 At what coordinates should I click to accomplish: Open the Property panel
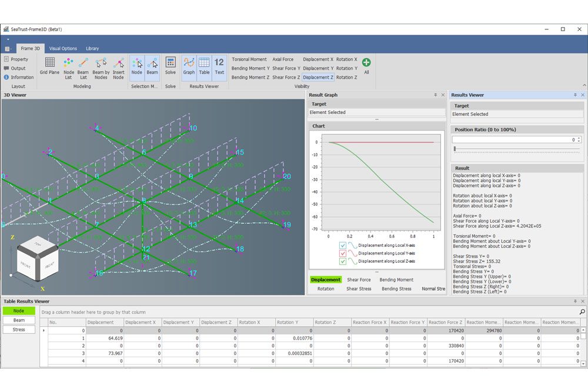pos(16,59)
